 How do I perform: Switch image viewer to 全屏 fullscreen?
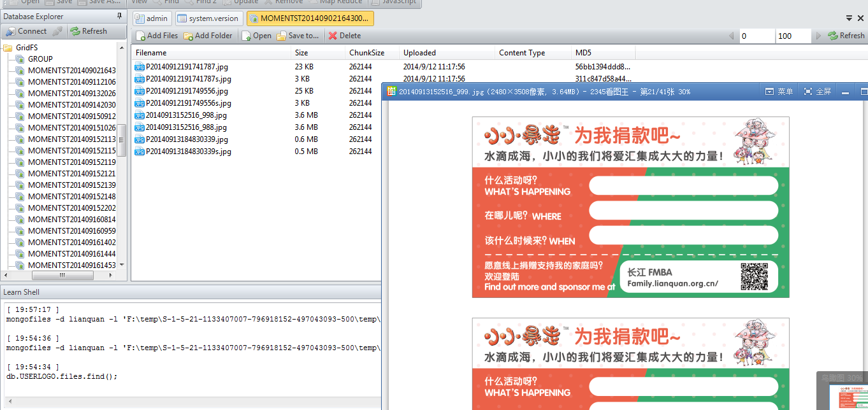817,92
